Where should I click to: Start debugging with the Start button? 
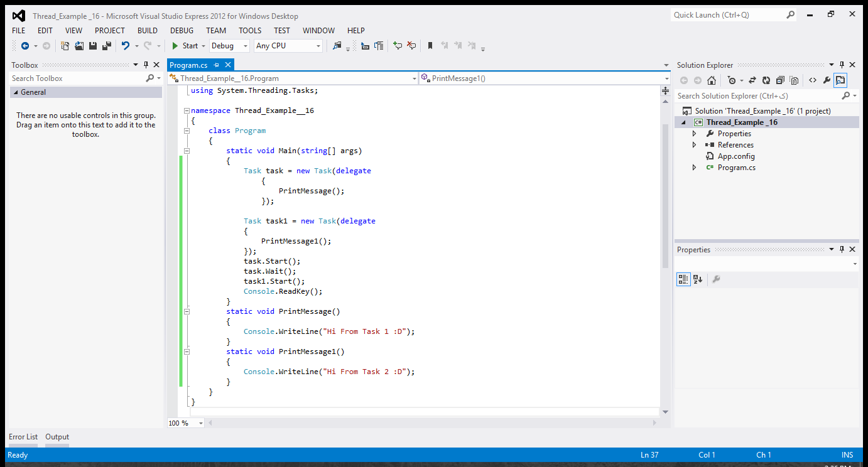185,46
